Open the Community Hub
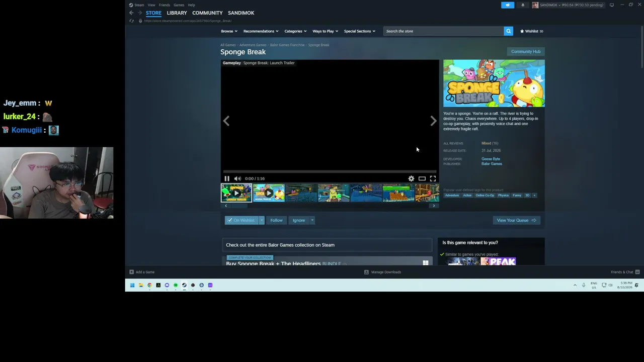Screen dimensions: 644x362 click(x=526, y=51)
